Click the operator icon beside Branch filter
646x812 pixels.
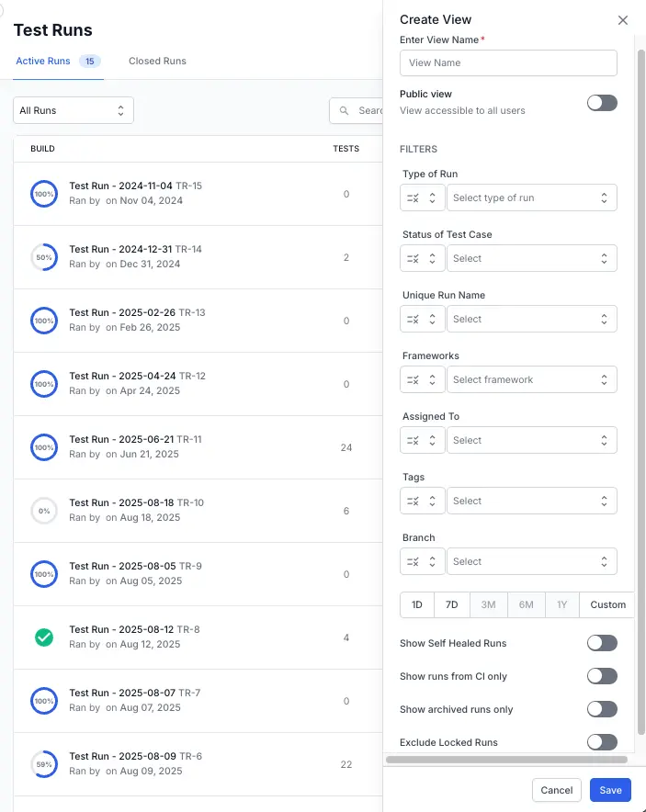coord(422,561)
